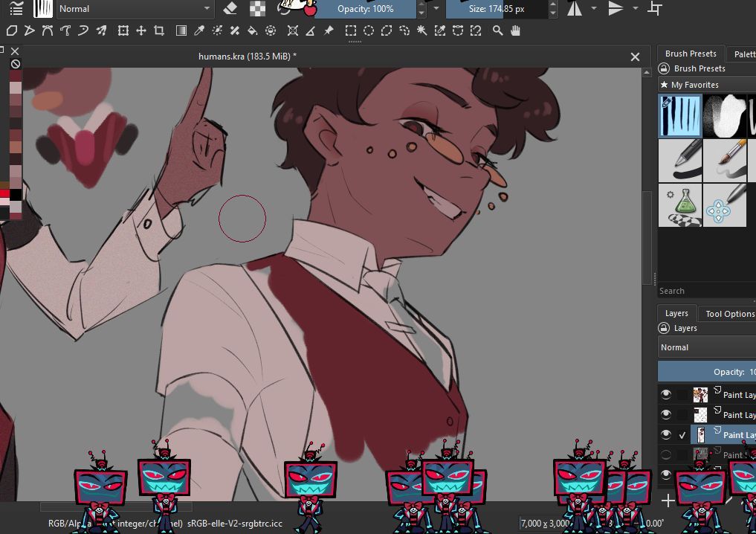Close the humans.kra document
756x534 pixels.
tap(635, 57)
